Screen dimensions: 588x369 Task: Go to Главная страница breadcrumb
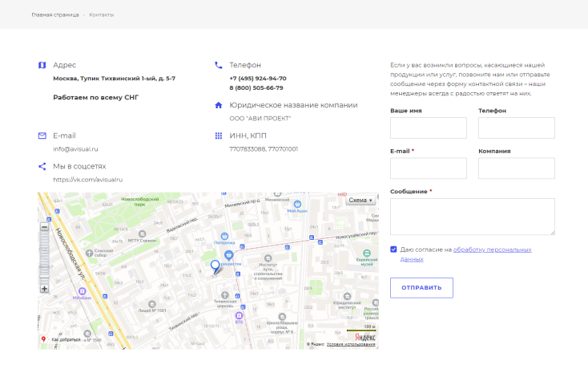[55, 15]
